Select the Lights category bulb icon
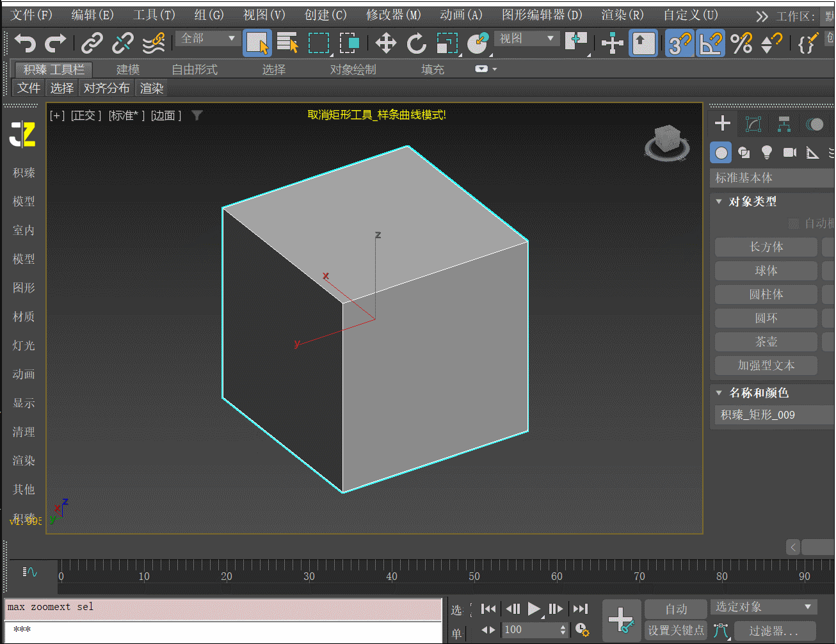Image resolution: width=836 pixels, height=644 pixels. (767, 152)
